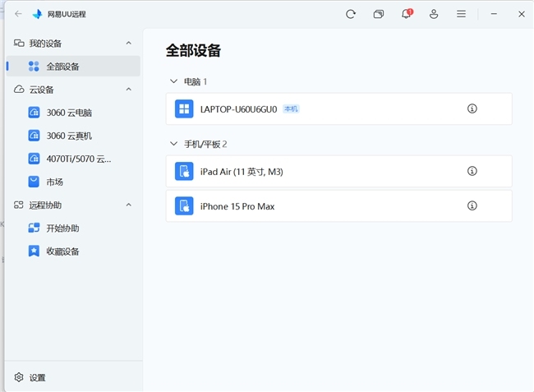
Task: Click the 全部设备 page heading
Action: tap(193, 50)
